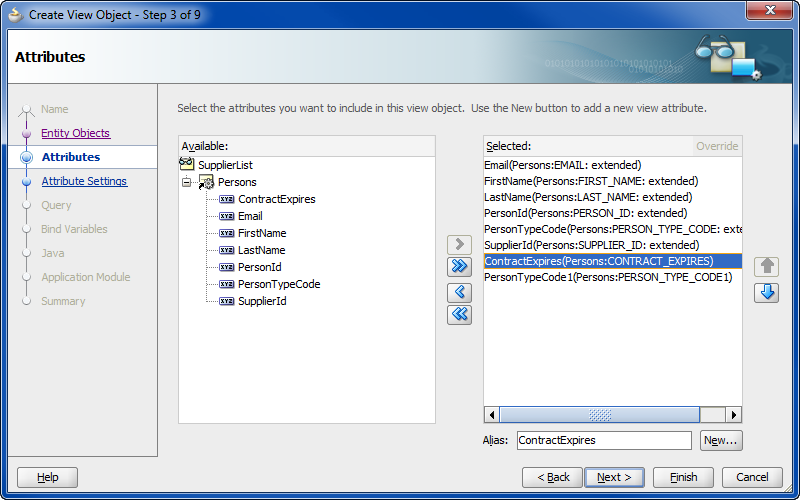The height and width of the screenshot is (500, 800).
Task: Click the icon beside FirstName in Available
Action: tap(227, 233)
